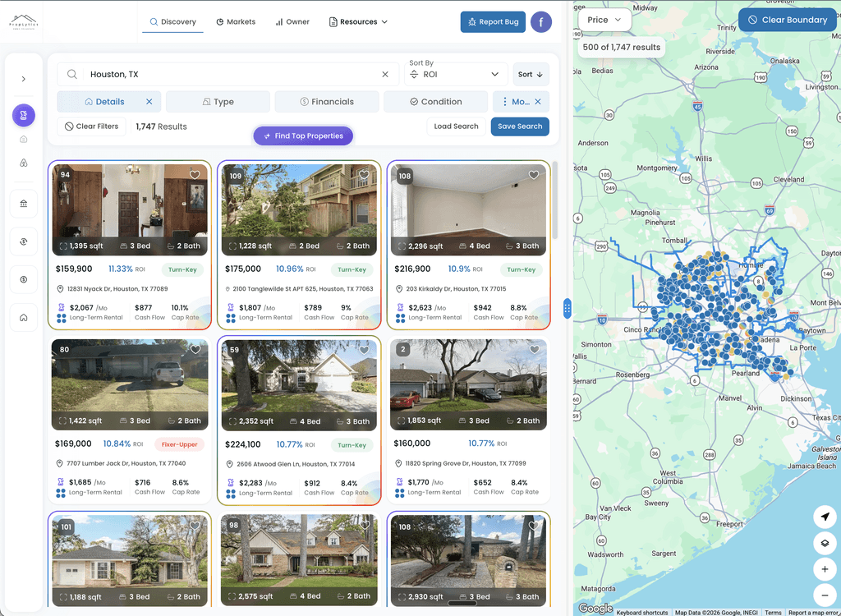Click Save Search
This screenshot has height=616, width=841.
[520, 126]
